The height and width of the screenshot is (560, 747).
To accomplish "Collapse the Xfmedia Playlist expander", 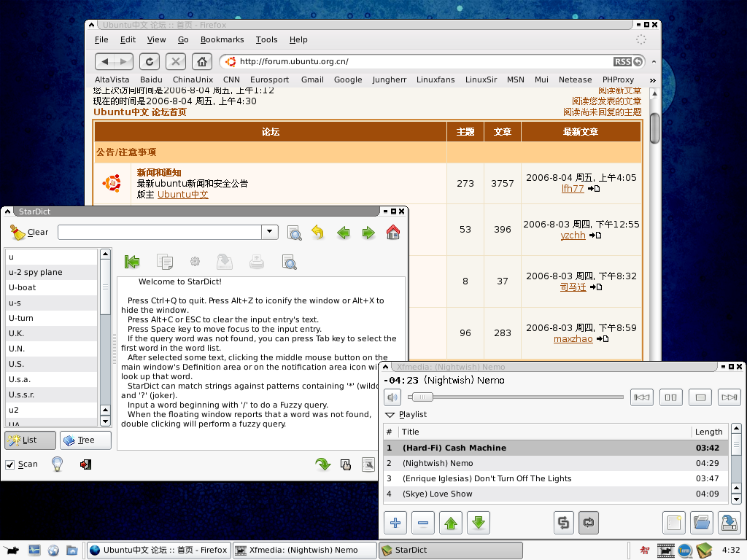I will [390, 415].
